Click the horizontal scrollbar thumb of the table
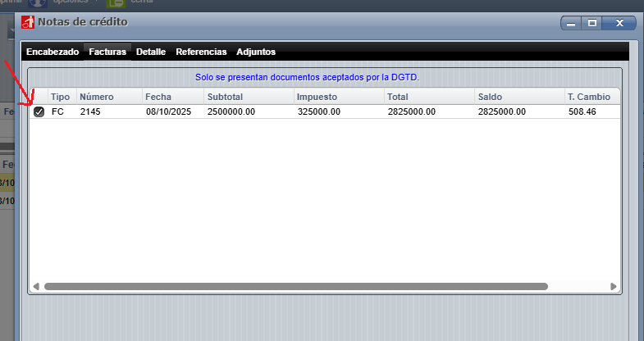The image size is (644, 341). (295, 286)
